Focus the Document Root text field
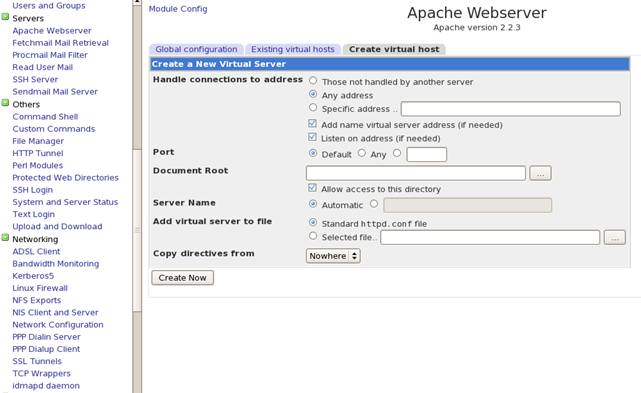The height and width of the screenshot is (393, 641). pyautogui.click(x=416, y=173)
